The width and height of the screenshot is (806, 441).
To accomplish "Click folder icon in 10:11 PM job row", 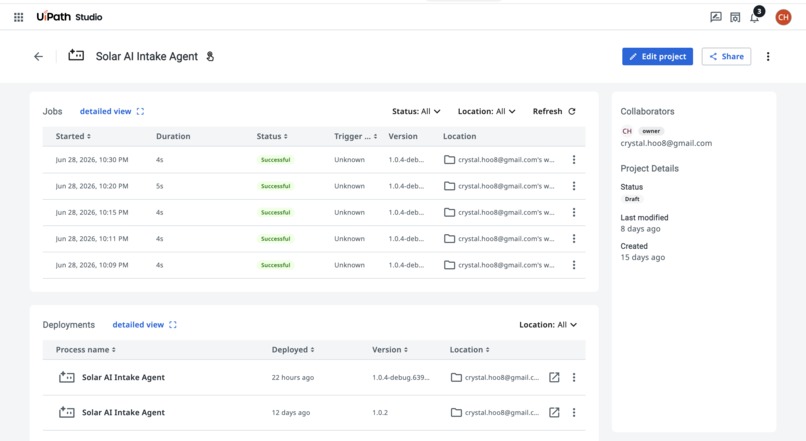I will tap(449, 238).
